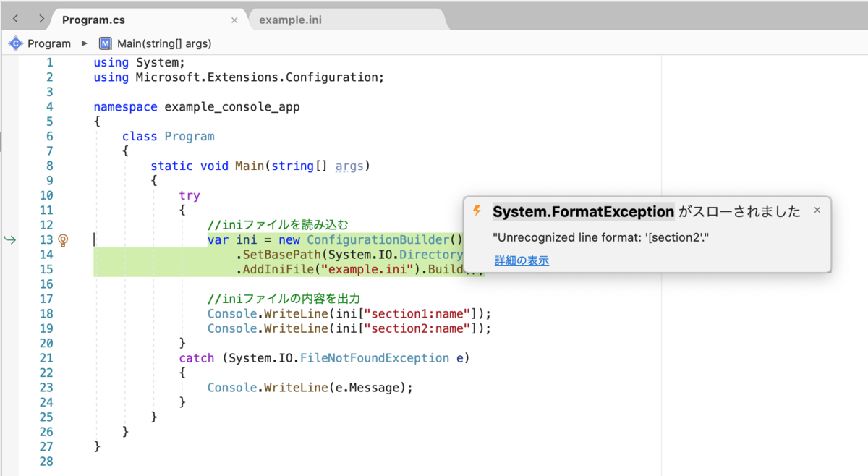Click the Main method breadcrumb icon
The height and width of the screenshot is (476, 868).
[x=106, y=43]
